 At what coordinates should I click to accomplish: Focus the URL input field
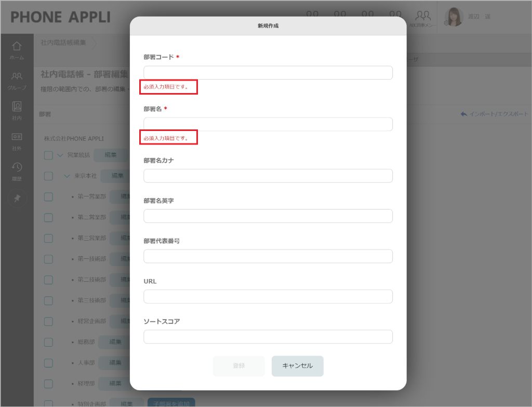coord(268,296)
